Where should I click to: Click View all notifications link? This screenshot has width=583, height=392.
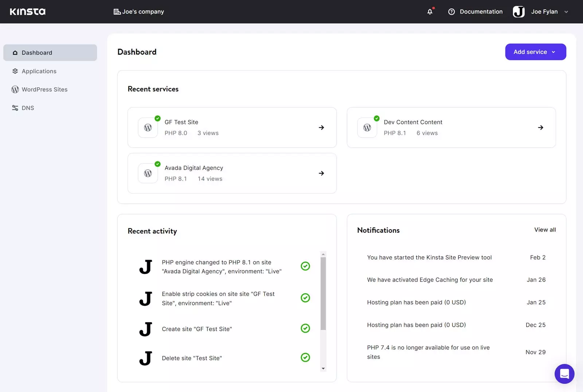click(545, 230)
